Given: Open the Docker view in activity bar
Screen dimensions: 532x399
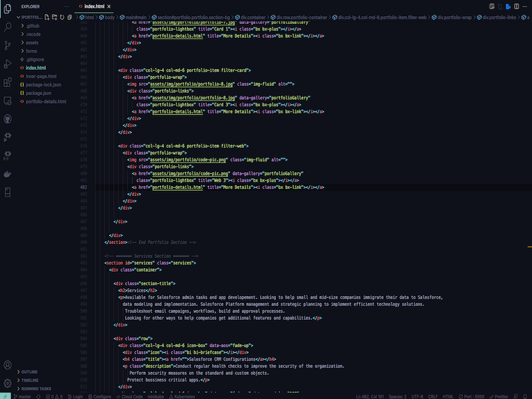Looking at the screenshot, I should (7, 174).
